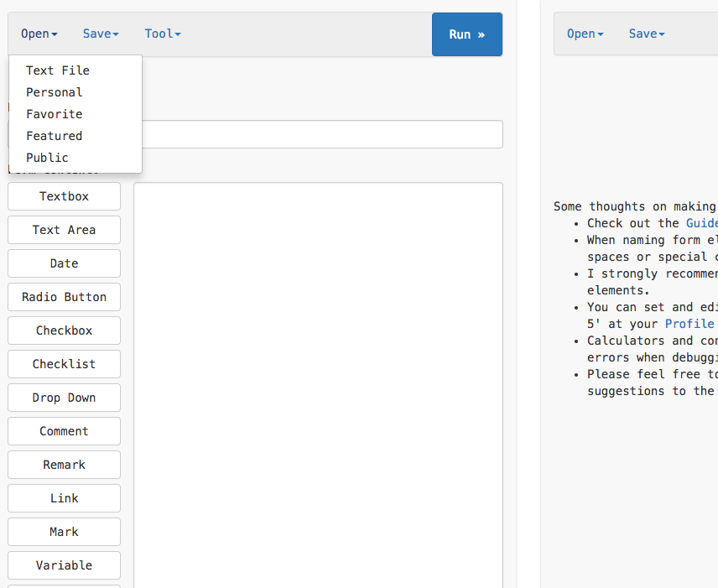Insert a Link element
Image resolution: width=718 pixels, height=588 pixels.
click(64, 498)
